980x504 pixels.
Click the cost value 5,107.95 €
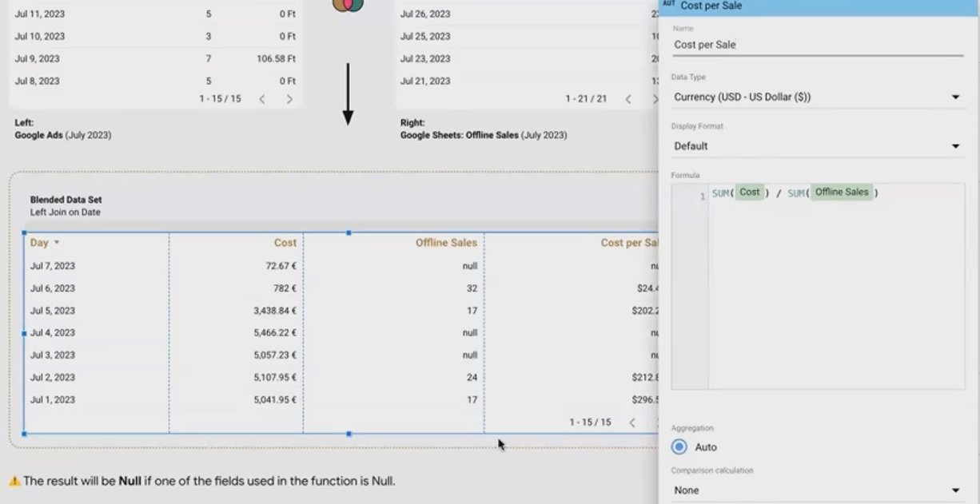point(275,378)
